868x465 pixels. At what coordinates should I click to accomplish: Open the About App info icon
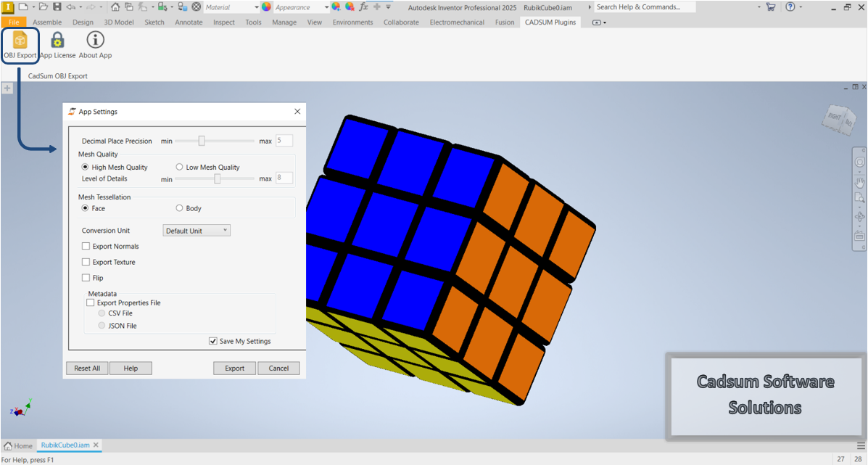(x=95, y=40)
